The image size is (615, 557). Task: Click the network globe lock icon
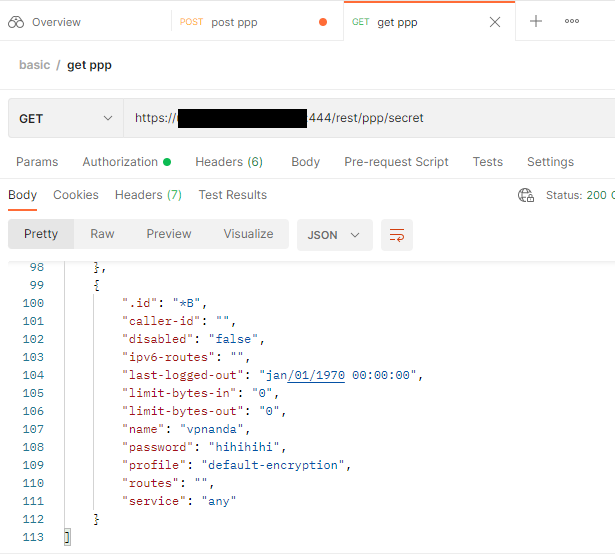[x=526, y=195]
